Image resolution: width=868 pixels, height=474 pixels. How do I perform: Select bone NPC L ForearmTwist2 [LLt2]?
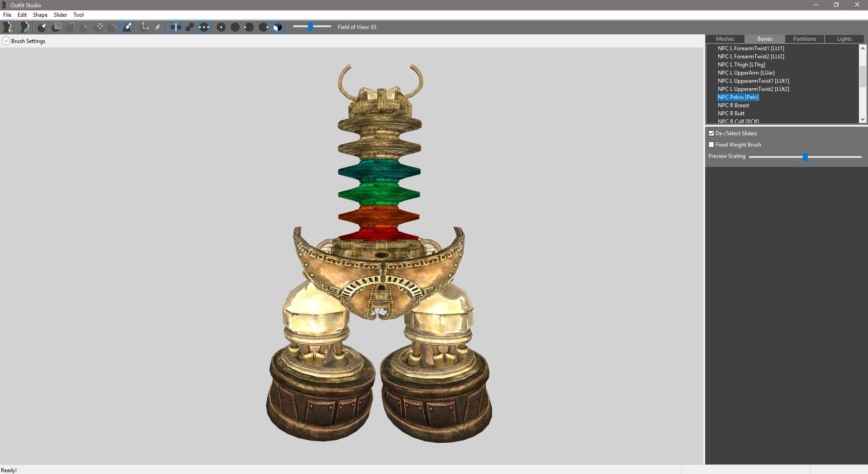pyautogui.click(x=751, y=57)
